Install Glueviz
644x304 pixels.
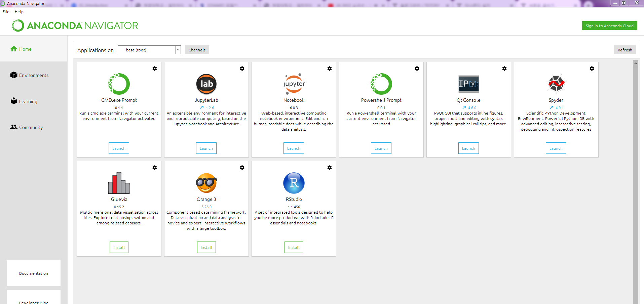(119, 247)
